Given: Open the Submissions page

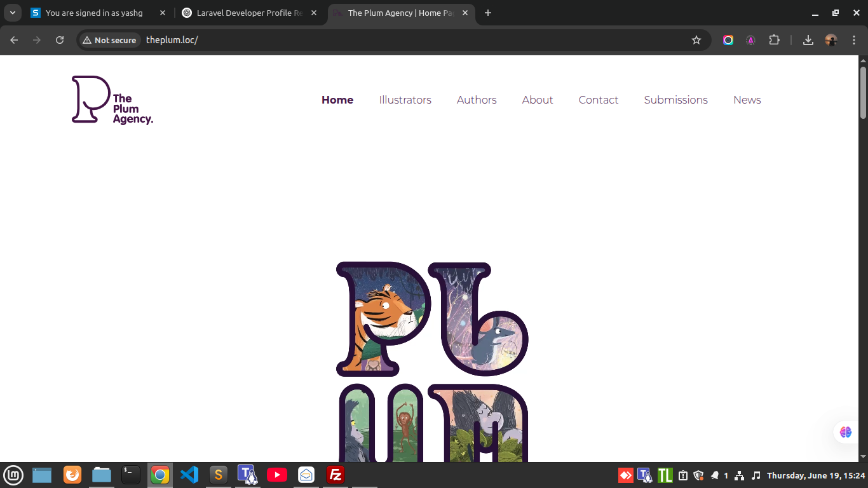Looking at the screenshot, I should coord(675,100).
